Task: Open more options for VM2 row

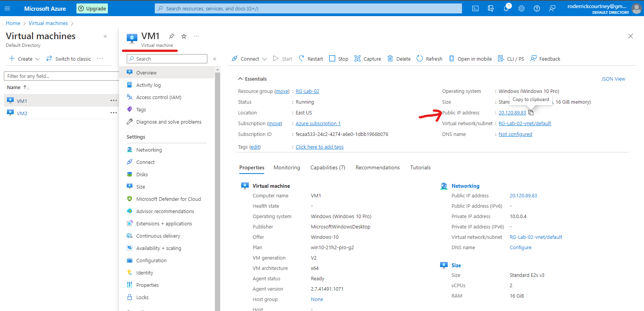Action: pyautogui.click(x=114, y=113)
